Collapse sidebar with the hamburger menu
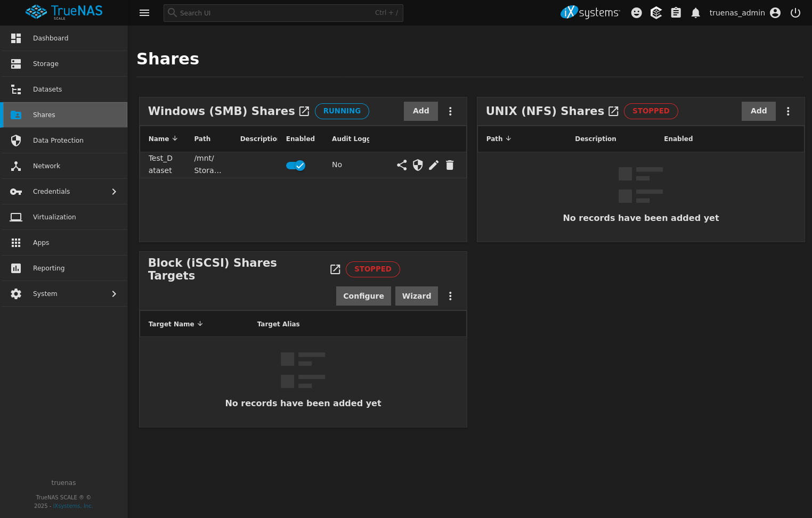The image size is (812, 518). click(144, 13)
